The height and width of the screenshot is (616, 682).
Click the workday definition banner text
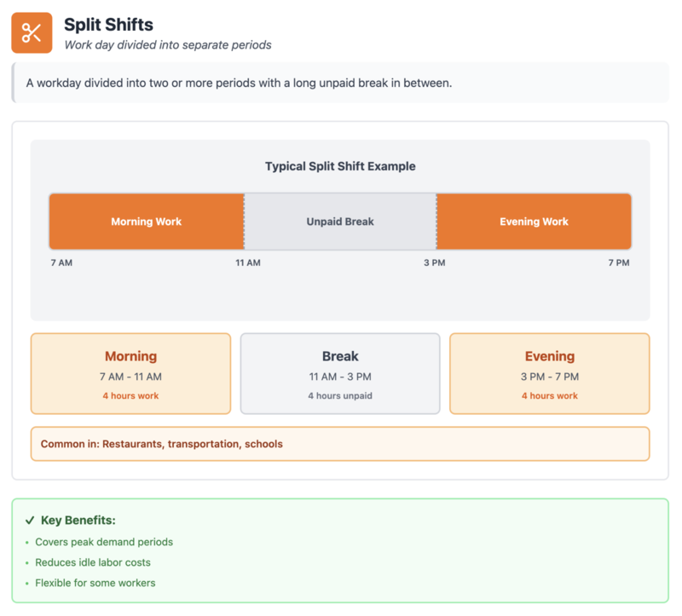point(240,83)
